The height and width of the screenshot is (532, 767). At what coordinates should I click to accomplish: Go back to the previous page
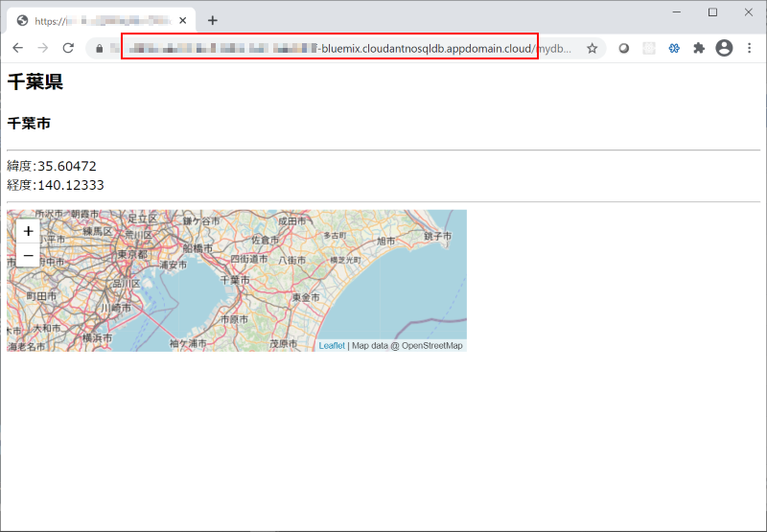click(x=17, y=48)
